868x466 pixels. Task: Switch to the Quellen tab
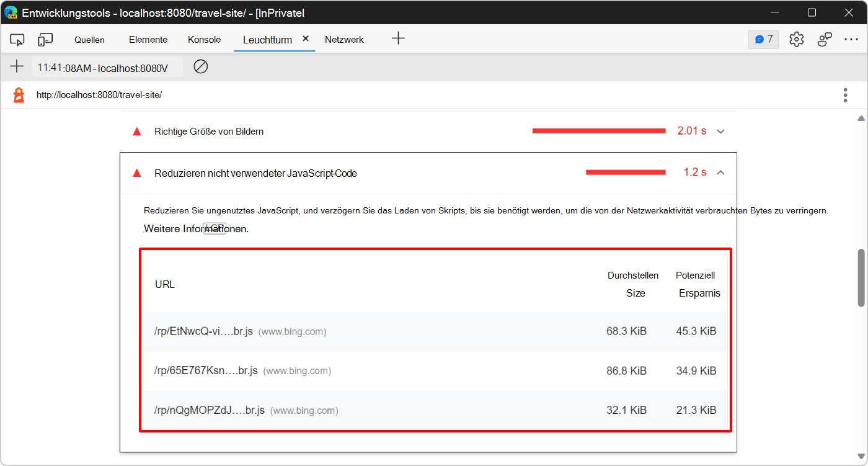click(89, 40)
